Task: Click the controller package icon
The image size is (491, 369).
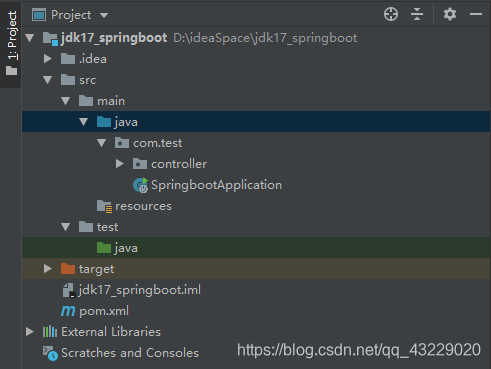Action: pos(140,164)
